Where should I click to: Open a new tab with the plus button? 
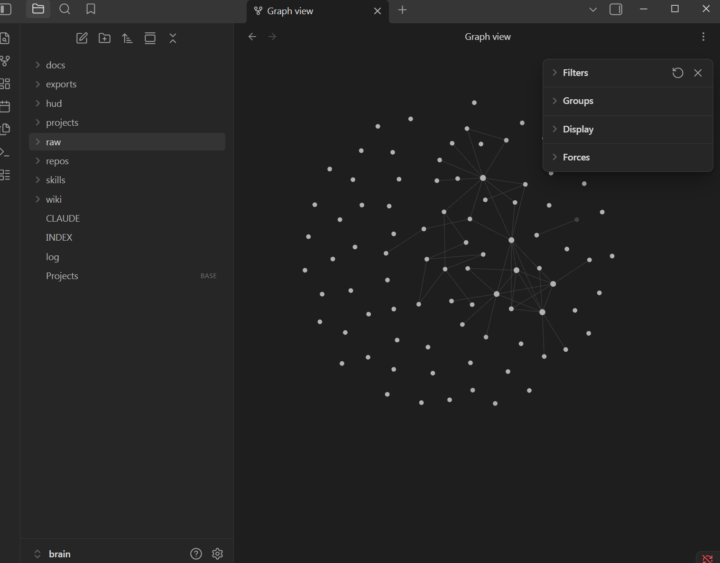[x=402, y=10]
